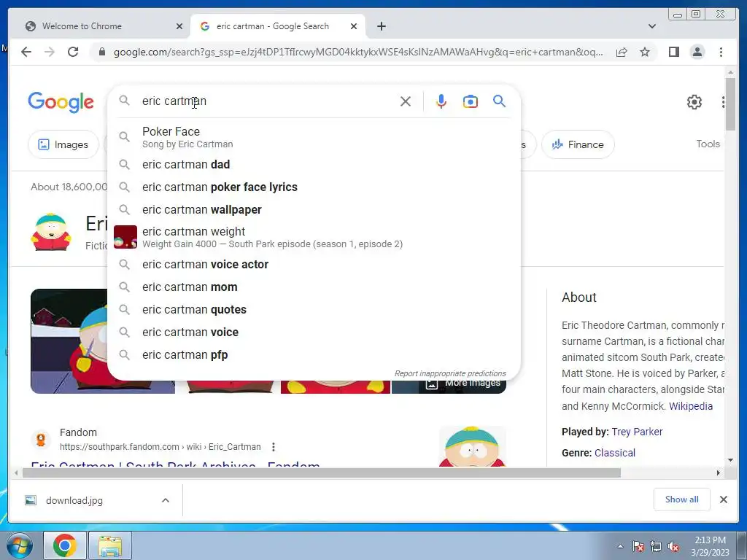Select suggestion eric cartman voice actor
The image size is (747, 560).
[314, 264]
